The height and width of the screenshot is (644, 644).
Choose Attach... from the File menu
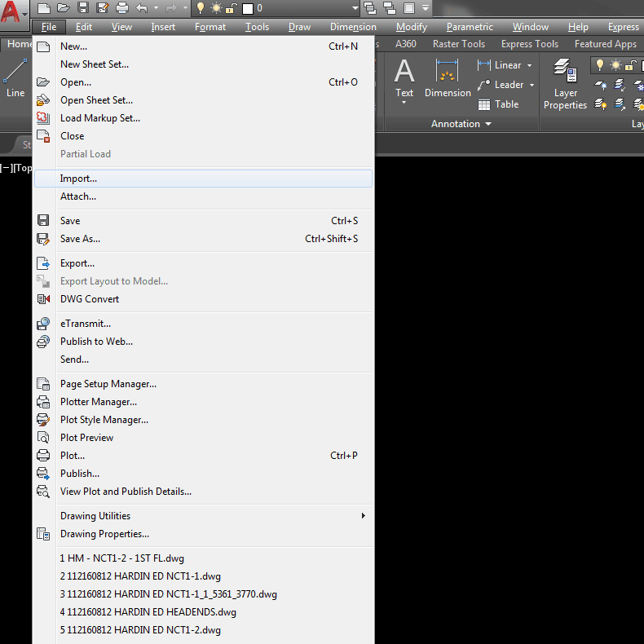coord(203,196)
